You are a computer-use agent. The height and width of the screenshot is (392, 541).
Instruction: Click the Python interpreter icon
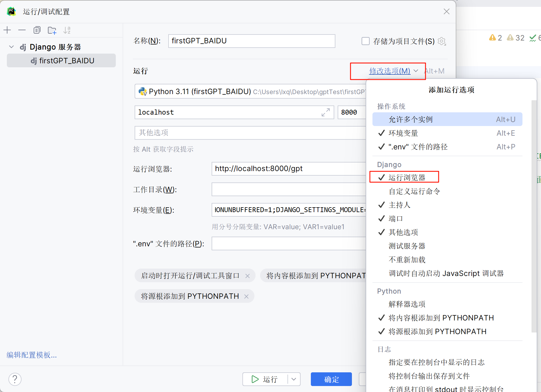click(143, 92)
